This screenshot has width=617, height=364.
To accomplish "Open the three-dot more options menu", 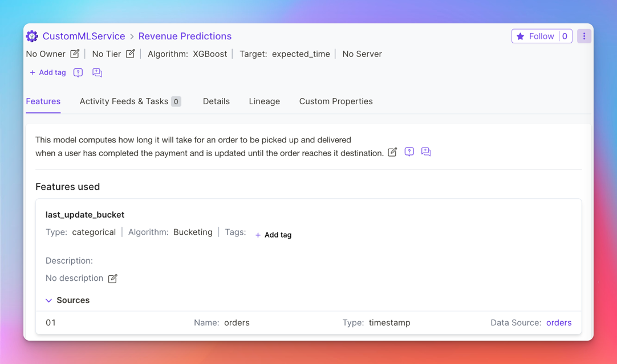I will [584, 36].
